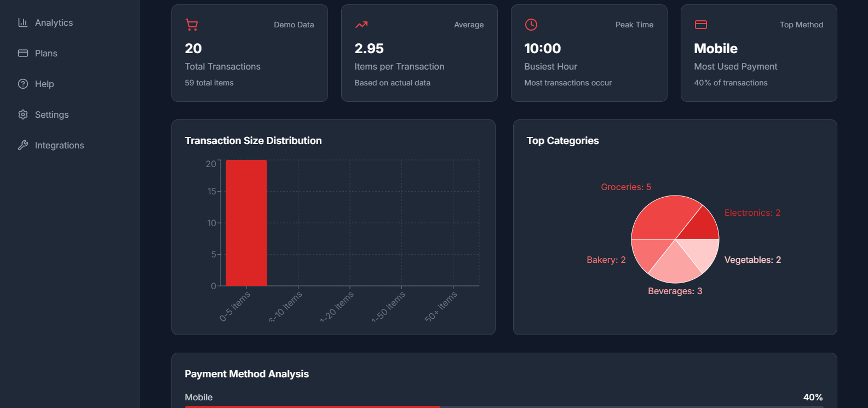This screenshot has width=868, height=408.
Task: Click the Analytics bar chart icon
Action: pyautogui.click(x=23, y=22)
